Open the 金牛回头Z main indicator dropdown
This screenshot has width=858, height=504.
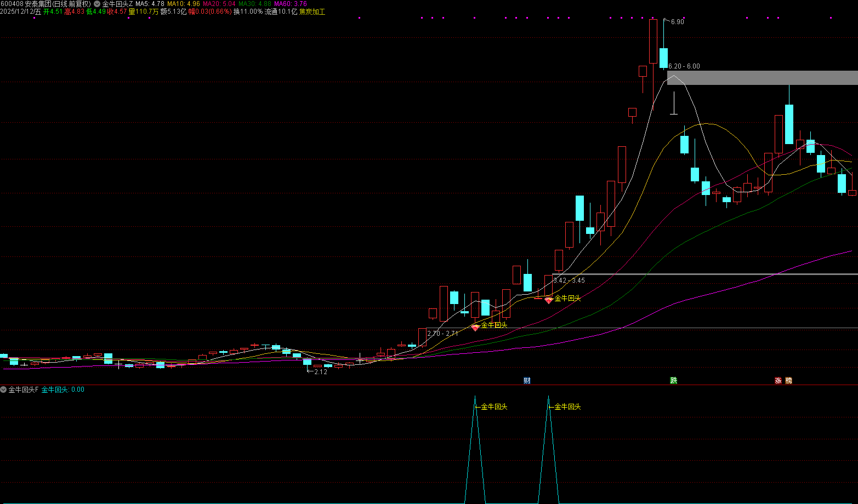point(97,4)
